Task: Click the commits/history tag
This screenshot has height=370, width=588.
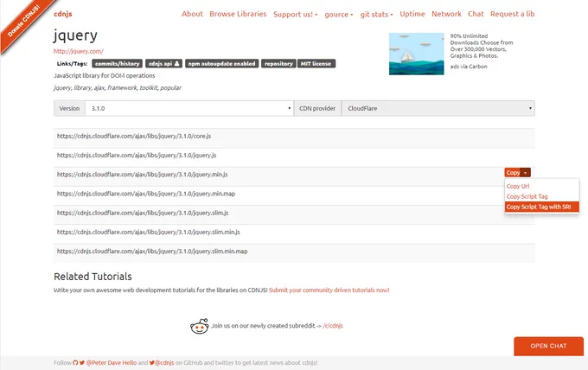Action: point(117,64)
